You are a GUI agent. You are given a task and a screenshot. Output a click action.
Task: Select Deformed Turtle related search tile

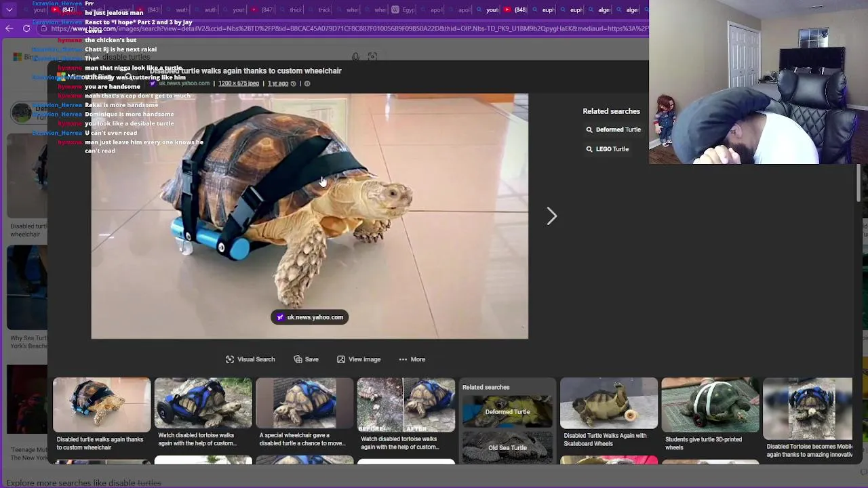coord(507,411)
